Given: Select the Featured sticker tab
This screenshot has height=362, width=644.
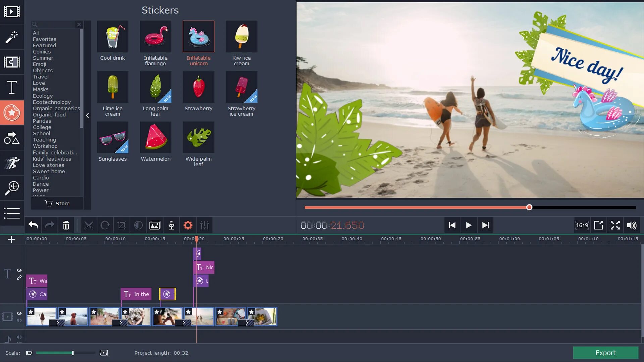Looking at the screenshot, I should point(44,45).
